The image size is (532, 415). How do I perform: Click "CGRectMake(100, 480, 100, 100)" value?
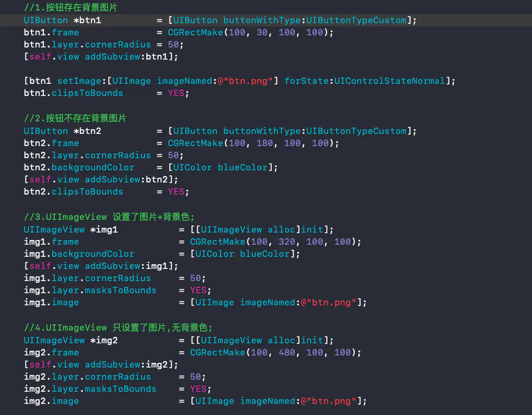coord(273,353)
